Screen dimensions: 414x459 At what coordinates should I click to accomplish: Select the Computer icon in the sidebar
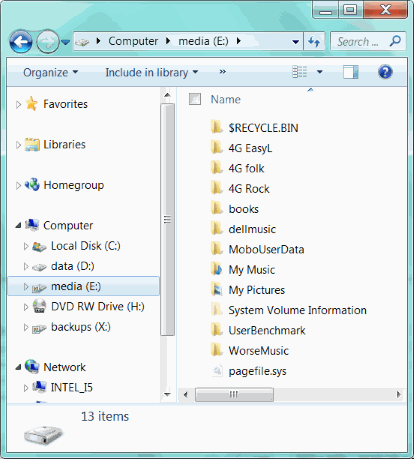tap(32, 225)
